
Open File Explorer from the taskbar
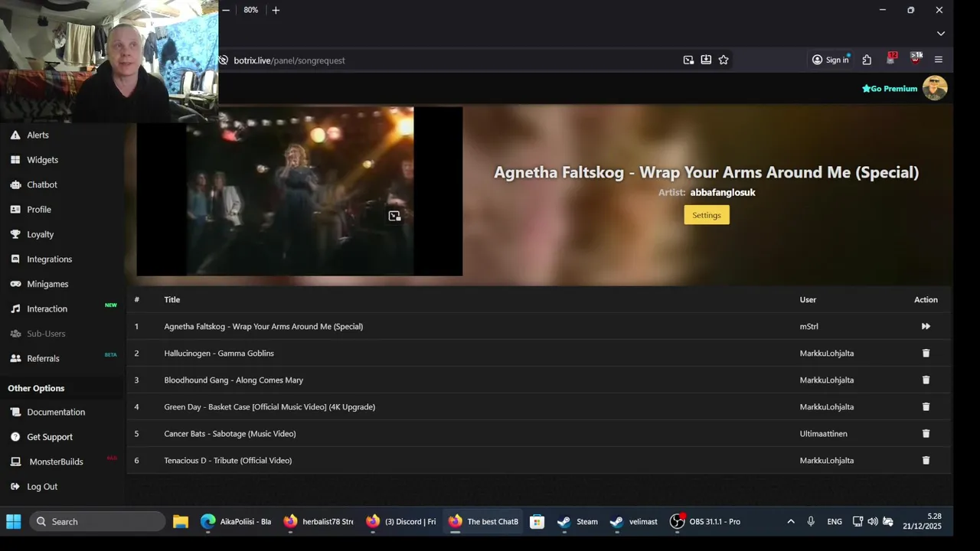181,522
